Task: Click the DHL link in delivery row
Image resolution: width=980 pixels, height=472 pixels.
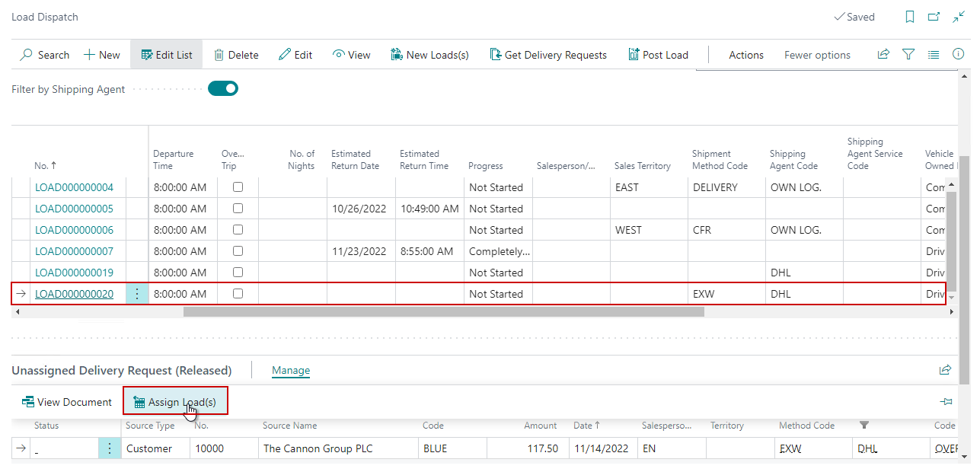Action: pos(867,449)
